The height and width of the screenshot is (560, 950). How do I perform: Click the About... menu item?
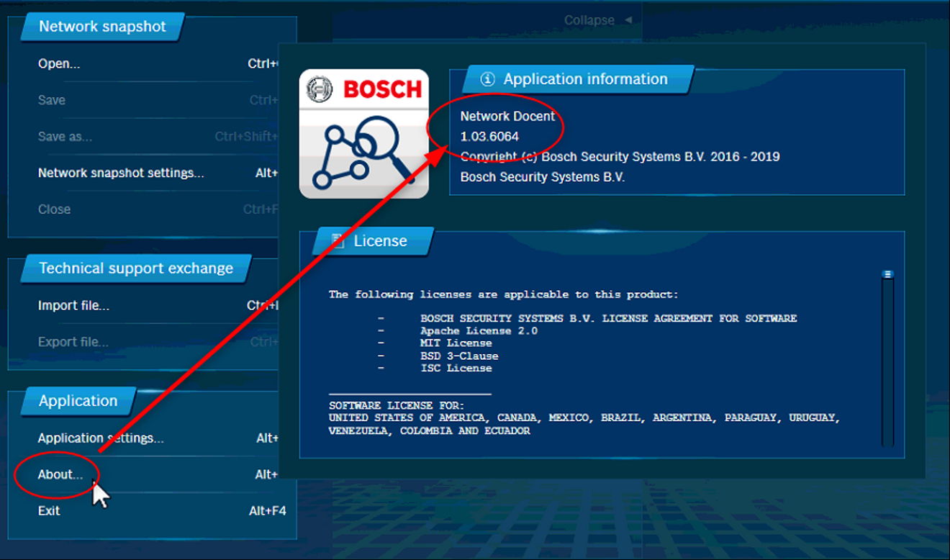click(x=60, y=475)
